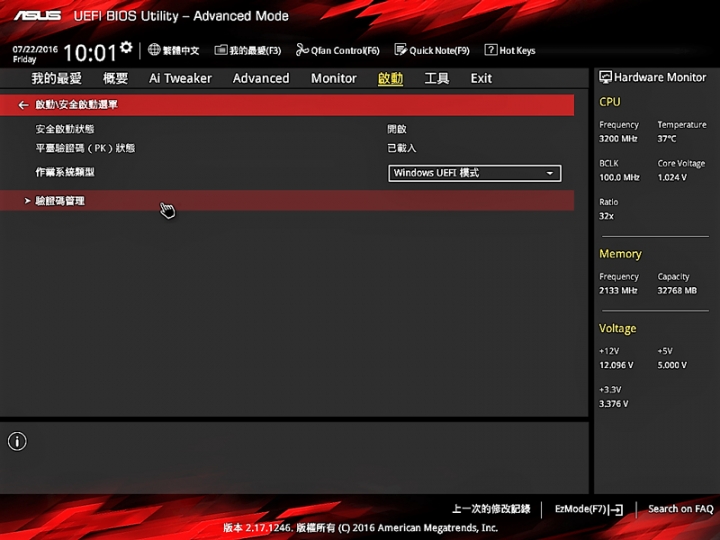
Task: Open Qfan Control(F6)
Action: pos(338,50)
